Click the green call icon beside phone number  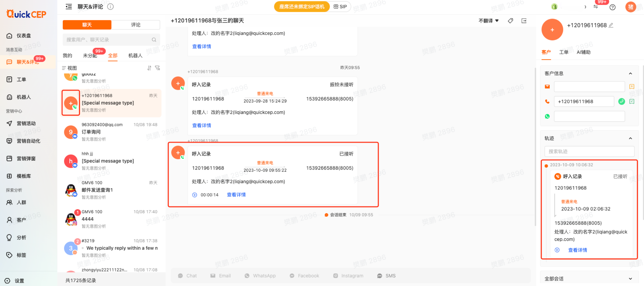(621, 101)
